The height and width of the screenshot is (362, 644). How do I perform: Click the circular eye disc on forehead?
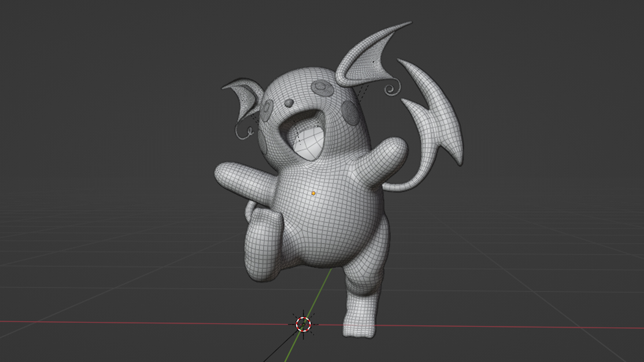coord(322,88)
